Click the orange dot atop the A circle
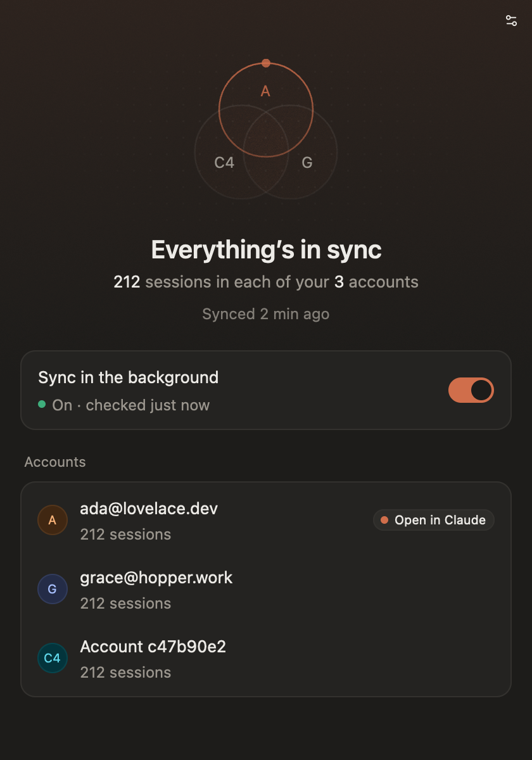532x760 pixels. point(266,63)
